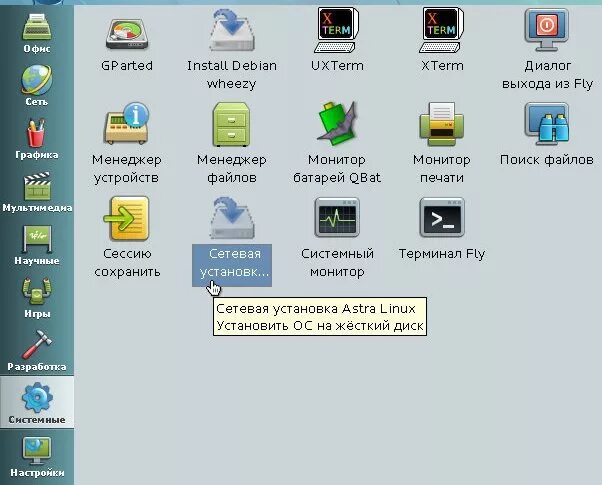Screen dimensions: 602x485
Task: Launch Менеджер файлов
Action: click(x=232, y=143)
